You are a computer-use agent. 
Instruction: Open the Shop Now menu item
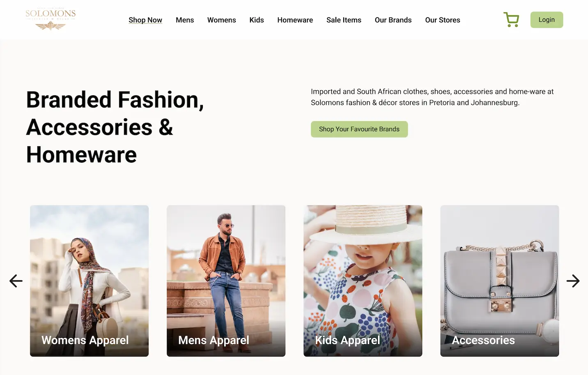[145, 20]
